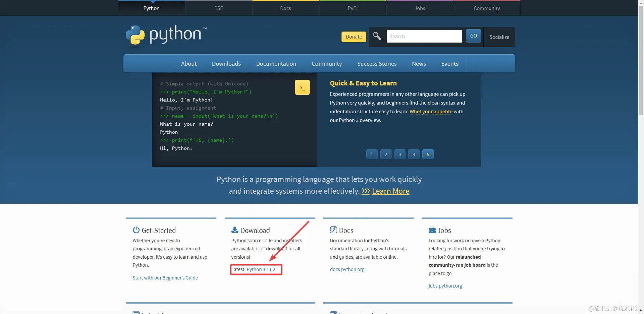Screen dimensions: 644x314
Task: Click the Python 3.11.2 download link
Action: click(261, 269)
